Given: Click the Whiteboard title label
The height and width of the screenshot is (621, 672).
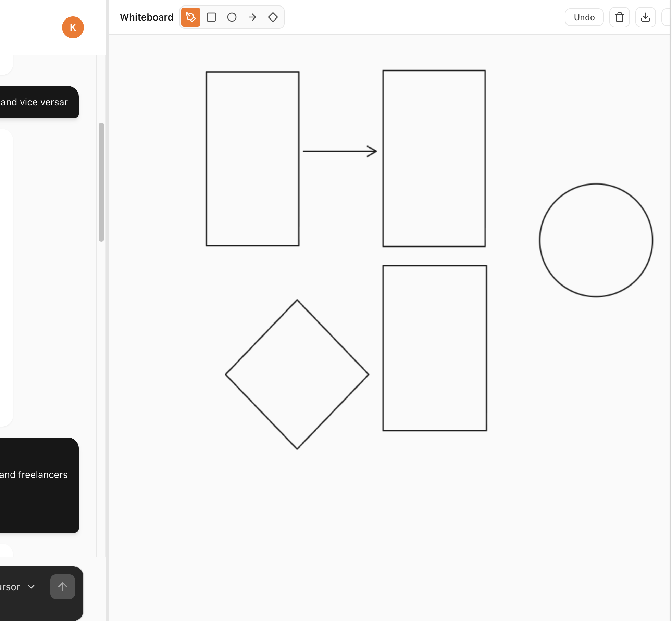Looking at the screenshot, I should tap(147, 17).
